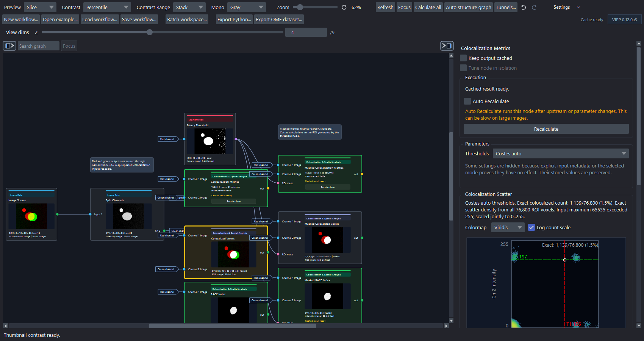This screenshot has width=644, height=341.
Task: Click the redo arrow icon
Action: pyautogui.click(x=534, y=7)
